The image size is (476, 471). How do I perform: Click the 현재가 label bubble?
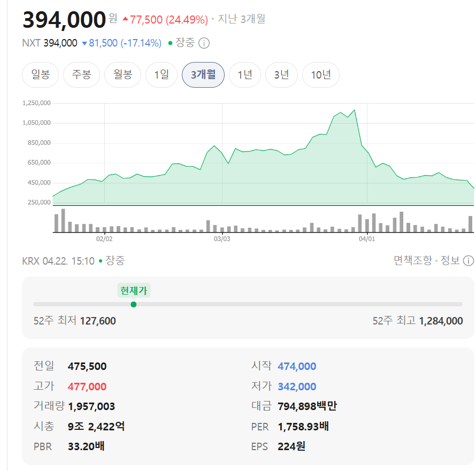tap(134, 291)
